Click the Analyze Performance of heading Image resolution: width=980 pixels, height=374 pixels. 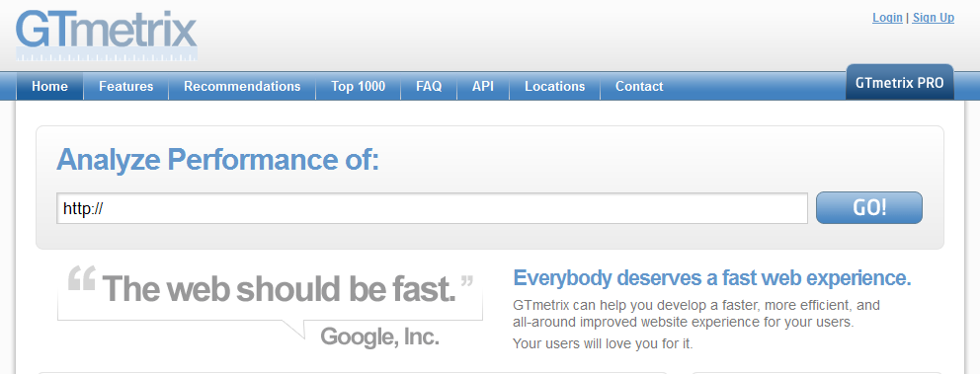point(218,161)
